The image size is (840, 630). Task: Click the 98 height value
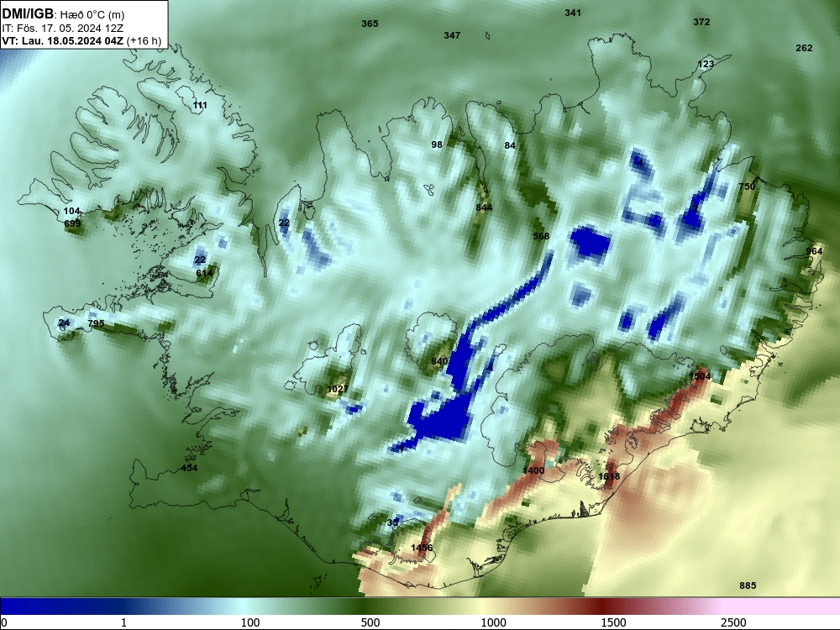(x=437, y=144)
